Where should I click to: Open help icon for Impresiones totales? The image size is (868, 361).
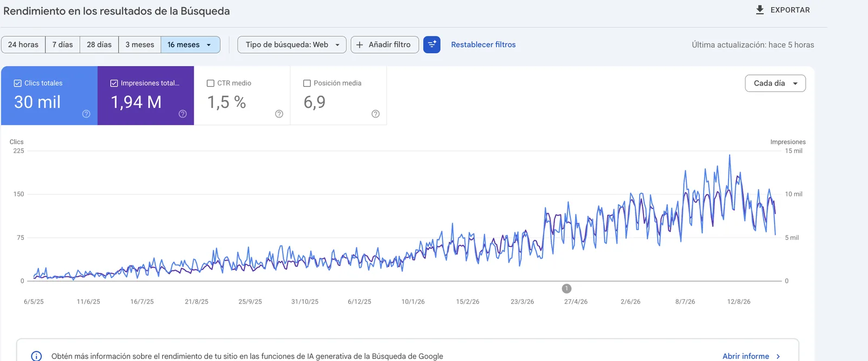tap(183, 114)
